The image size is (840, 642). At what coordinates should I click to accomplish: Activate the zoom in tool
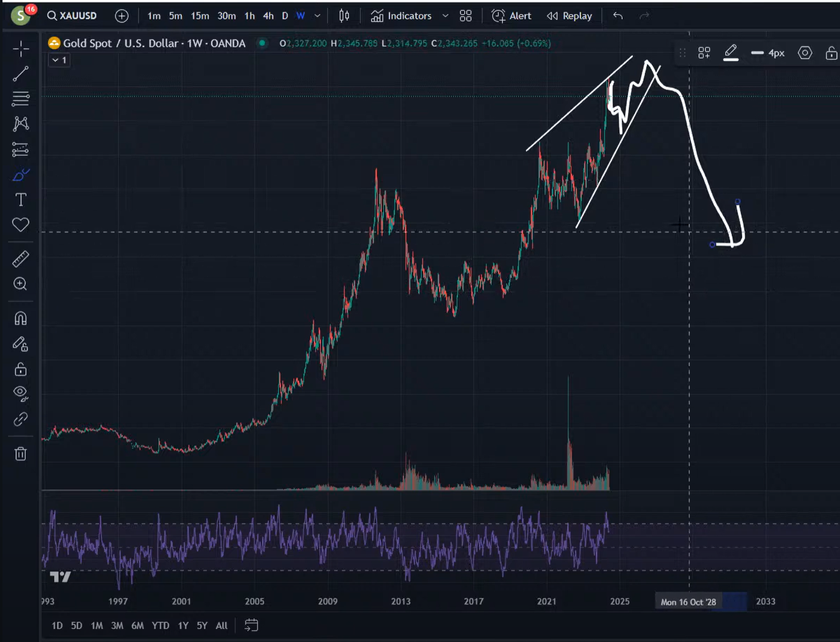coord(21,284)
